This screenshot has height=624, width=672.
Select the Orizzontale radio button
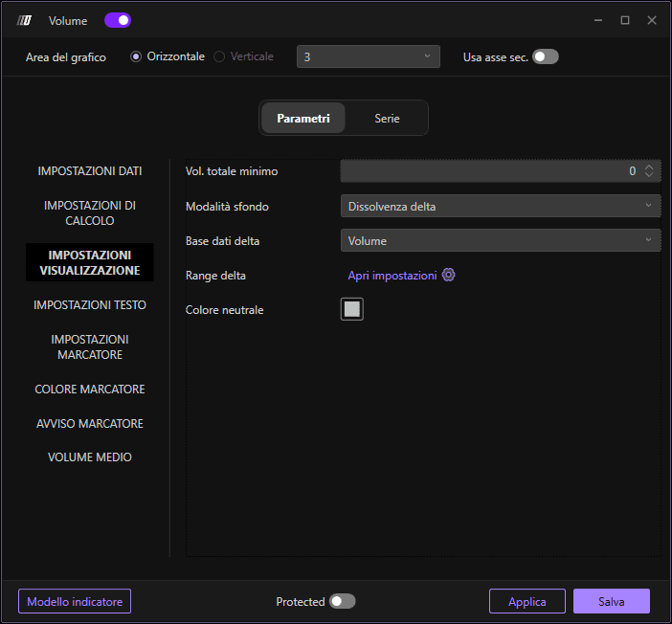click(136, 56)
